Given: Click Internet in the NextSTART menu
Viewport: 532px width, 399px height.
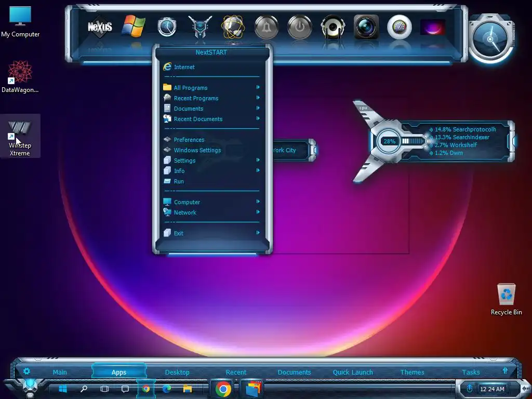Looking at the screenshot, I should (x=211, y=67).
